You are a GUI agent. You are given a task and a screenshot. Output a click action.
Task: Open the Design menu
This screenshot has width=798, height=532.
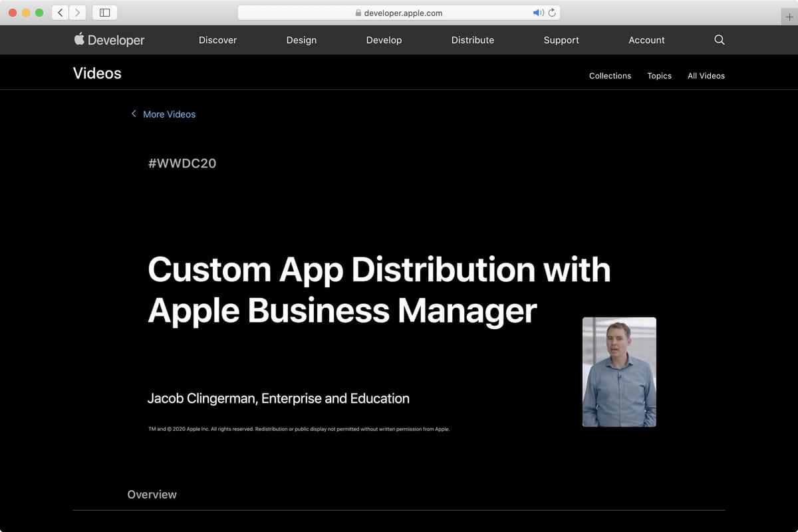[x=301, y=40]
